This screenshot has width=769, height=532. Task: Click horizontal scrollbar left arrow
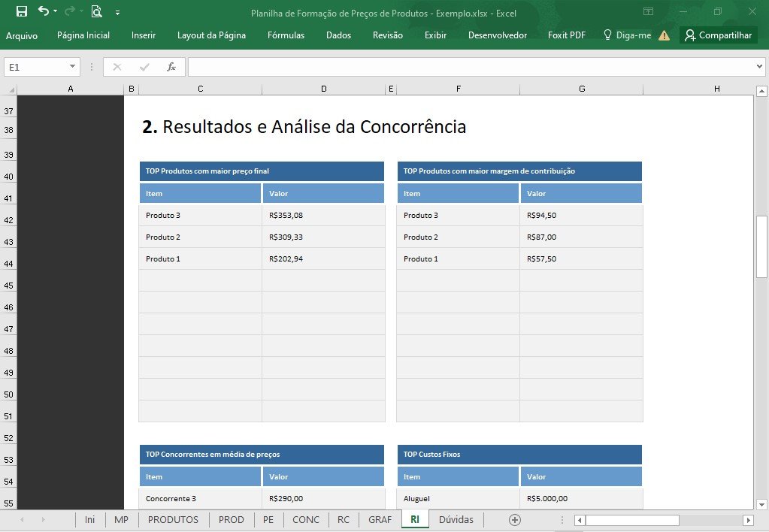(580, 520)
